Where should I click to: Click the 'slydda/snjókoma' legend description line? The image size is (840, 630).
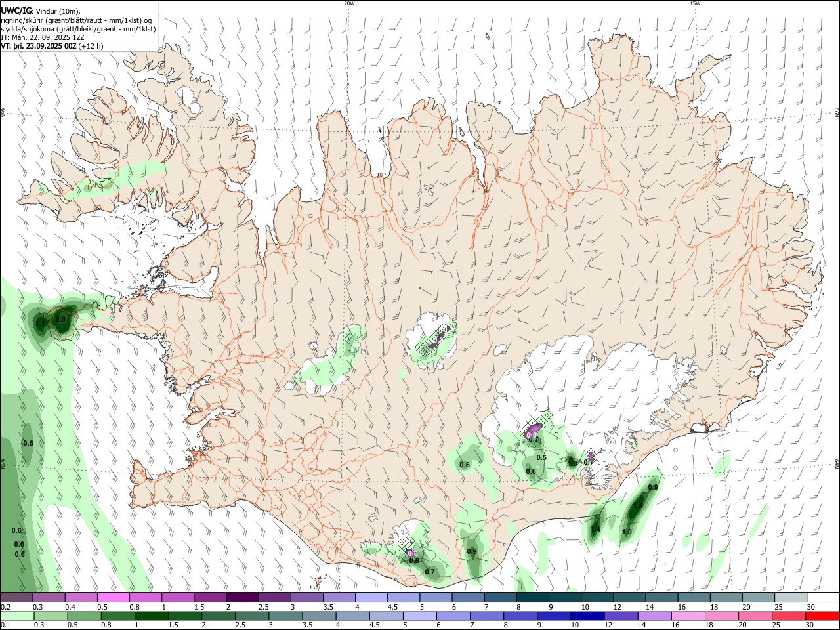(x=78, y=29)
